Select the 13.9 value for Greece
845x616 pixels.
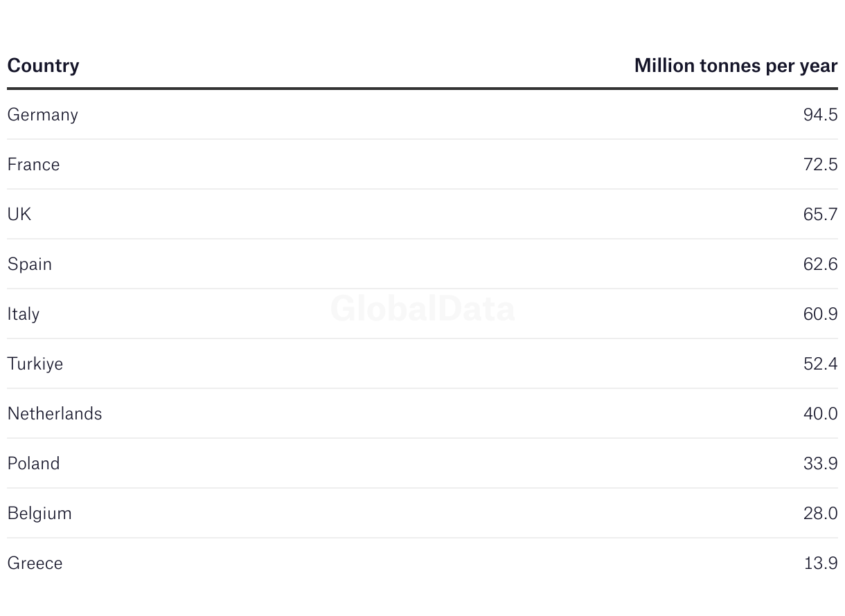click(x=821, y=563)
